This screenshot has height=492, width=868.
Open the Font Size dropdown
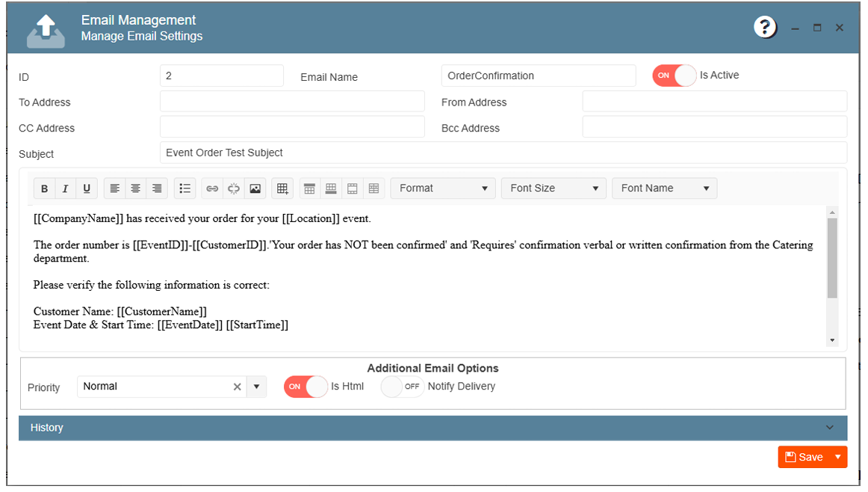pos(554,188)
